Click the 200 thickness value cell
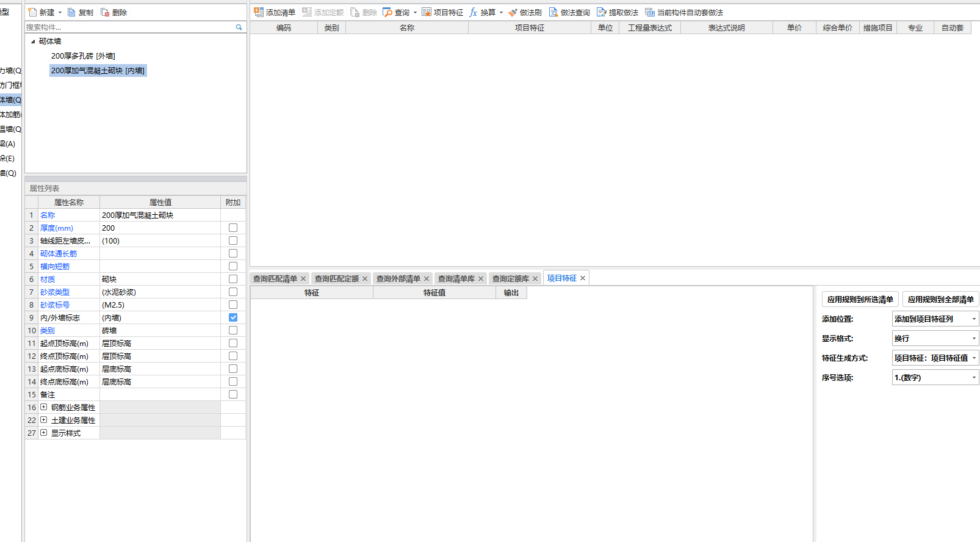The height and width of the screenshot is (542, 980). [x=160, y=228]
